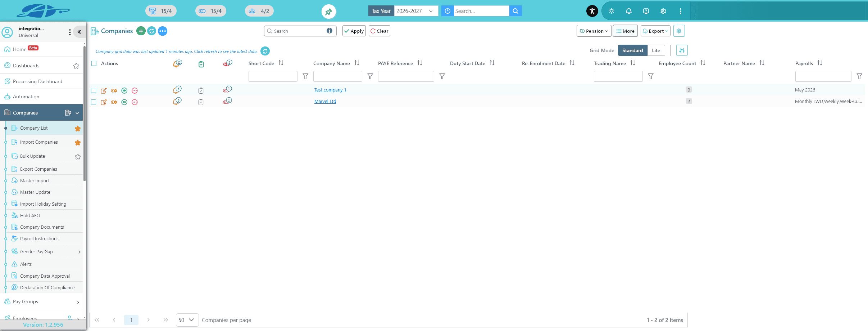Open red more-options icon for Marvel Ltd
The height and width of the screenshot is (331, 868).
click(x=135, y=102)
